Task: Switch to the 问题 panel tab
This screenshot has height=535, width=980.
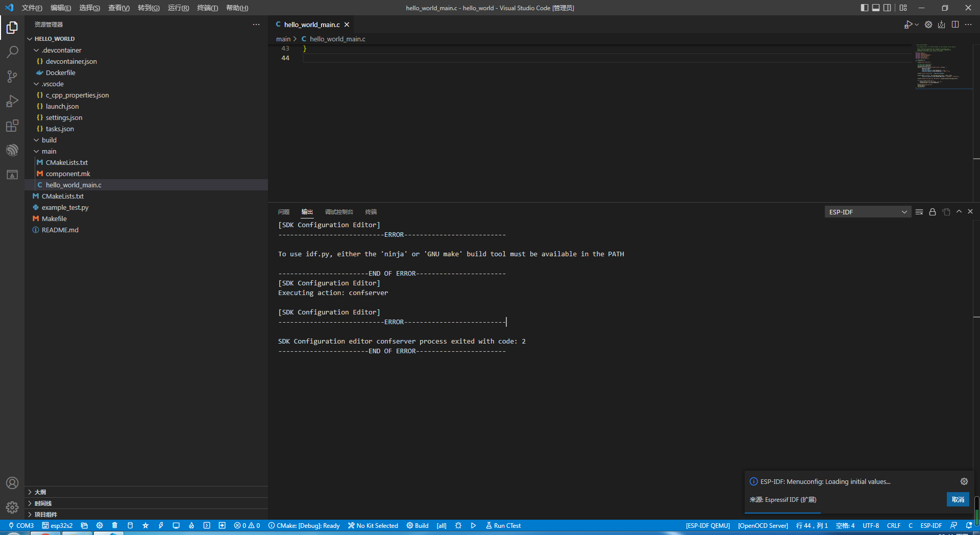Action: (284, 212)
